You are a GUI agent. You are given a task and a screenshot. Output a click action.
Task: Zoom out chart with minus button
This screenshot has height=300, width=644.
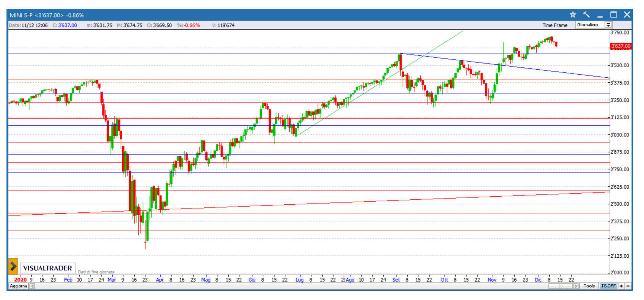628,286
